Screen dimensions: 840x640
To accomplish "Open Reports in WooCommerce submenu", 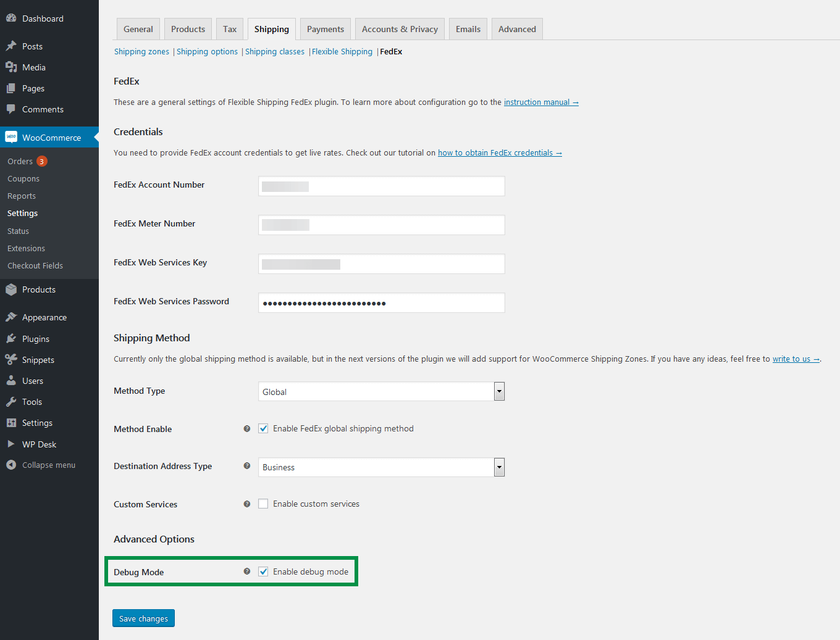I will tap(22, 196).
